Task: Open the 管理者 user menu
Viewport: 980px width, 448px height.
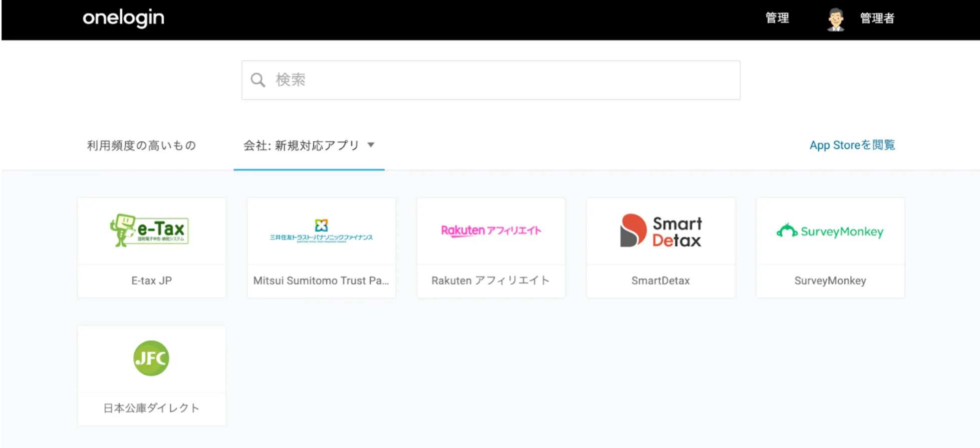Action: point(877,19)
